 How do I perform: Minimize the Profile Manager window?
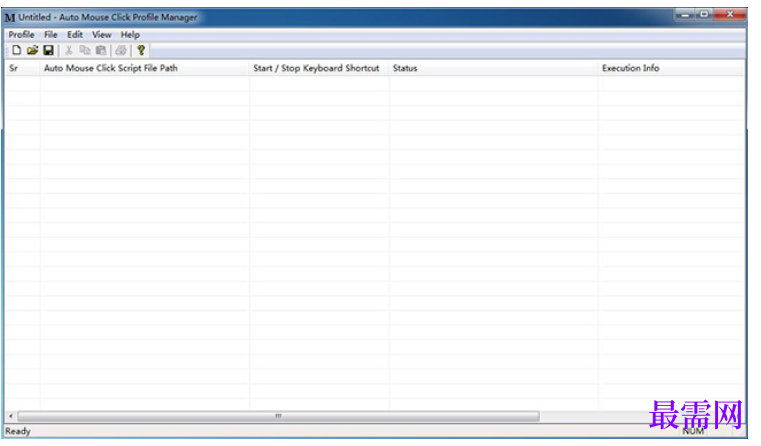[685, 15]
